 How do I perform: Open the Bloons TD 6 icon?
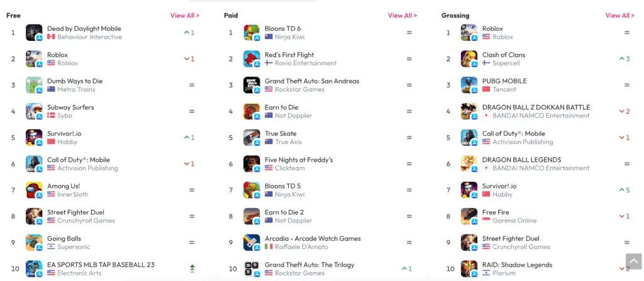pos(252,33)
